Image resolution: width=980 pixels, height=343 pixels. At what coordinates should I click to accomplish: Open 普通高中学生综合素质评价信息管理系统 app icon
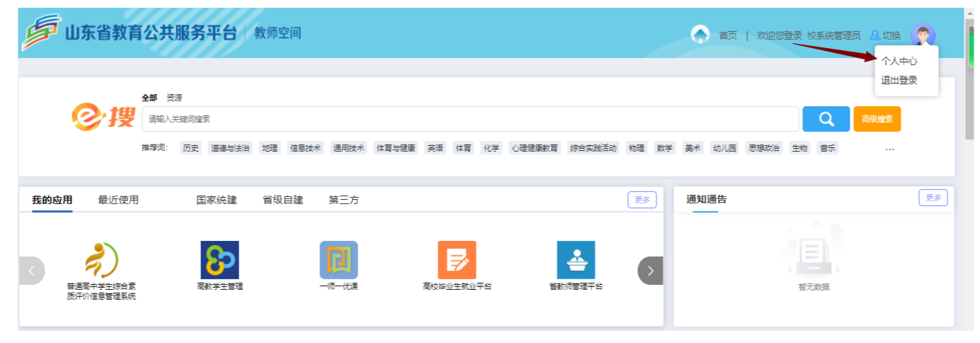(x=101, y=260)
